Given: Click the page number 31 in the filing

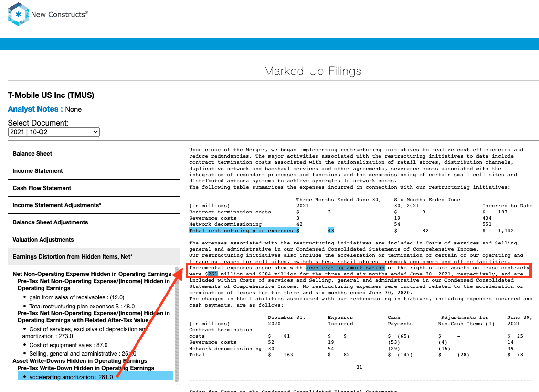Looking at the screenshot, I should [359, 367].
